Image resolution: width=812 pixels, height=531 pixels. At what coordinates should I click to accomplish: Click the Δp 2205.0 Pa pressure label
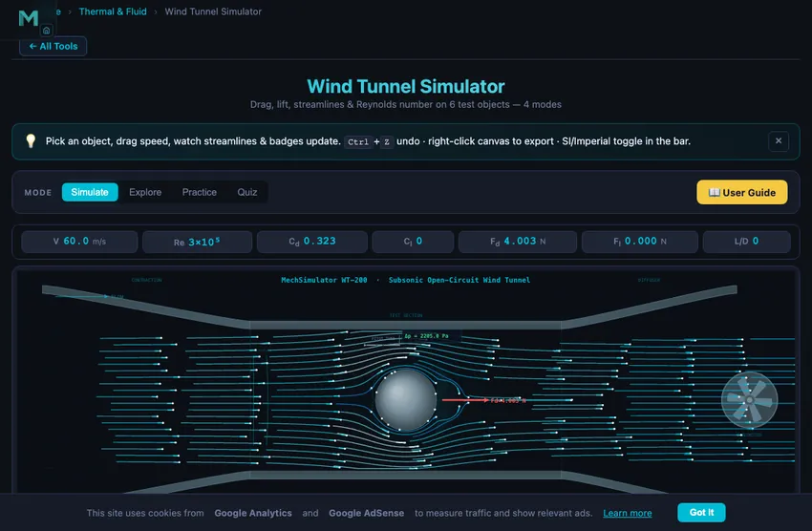click(x=426, y=336)
